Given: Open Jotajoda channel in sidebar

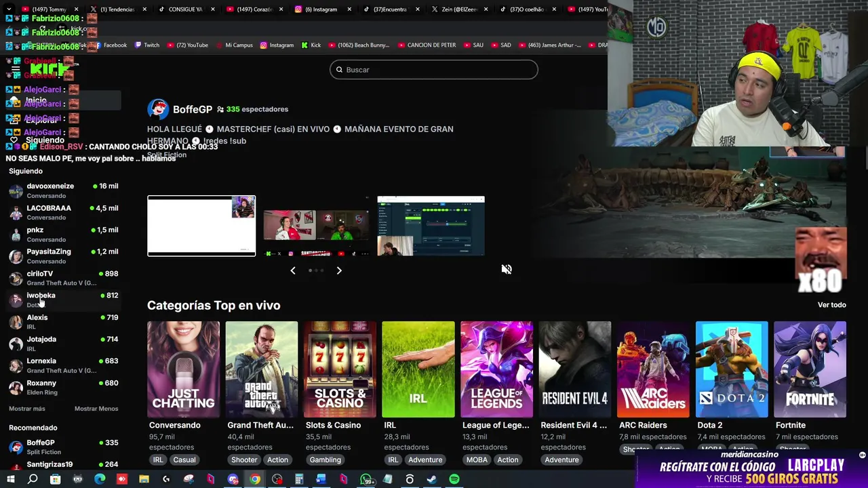Looking at the screenshot, I should click(x=63, y=344).
